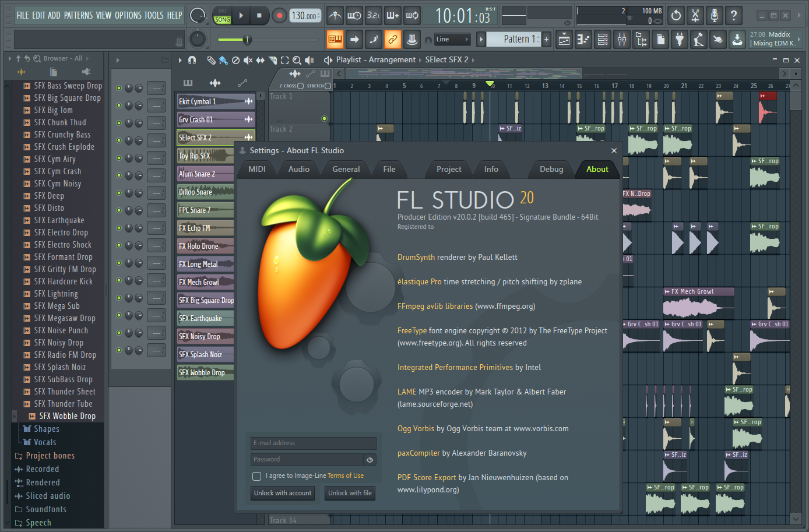Click the tempo 130.000 field
This screenshot has height=532, width=809.
(305, 16)
